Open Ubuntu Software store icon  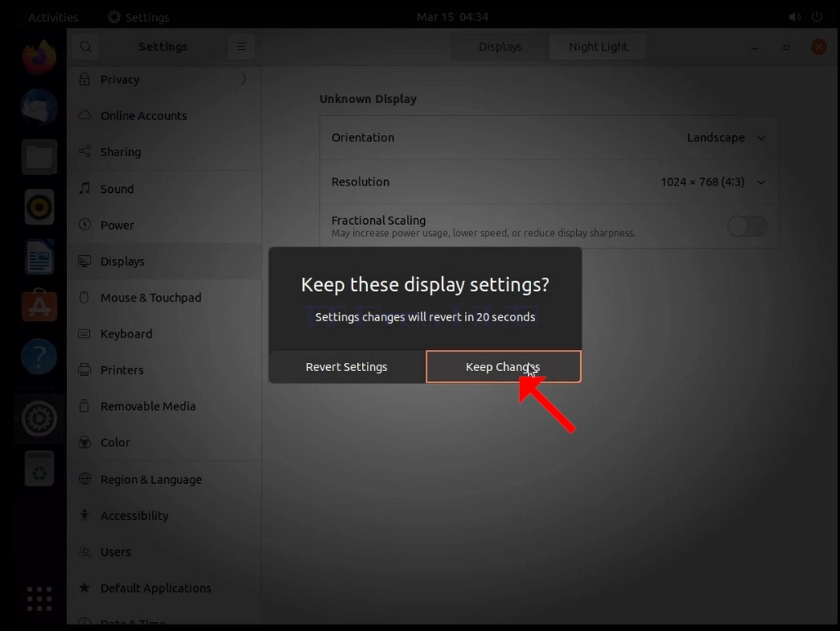point(39,306)
